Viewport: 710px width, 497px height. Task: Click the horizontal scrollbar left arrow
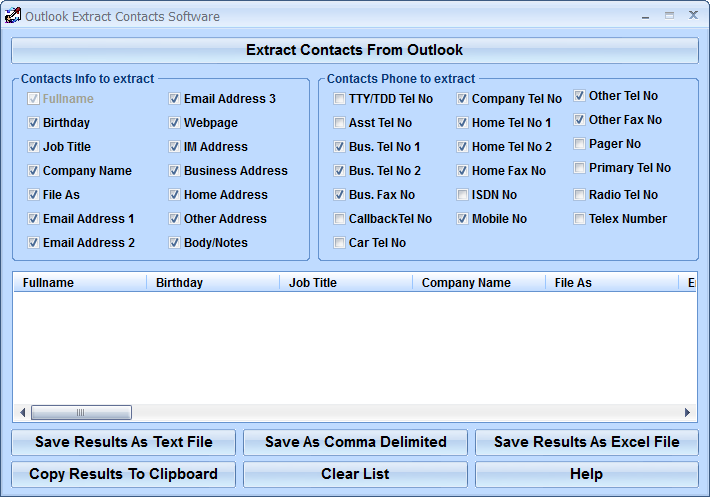point(23,412)
